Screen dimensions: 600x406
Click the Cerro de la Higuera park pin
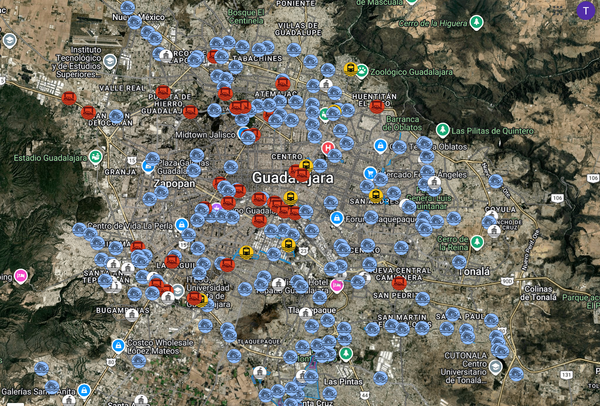point(476,22)
